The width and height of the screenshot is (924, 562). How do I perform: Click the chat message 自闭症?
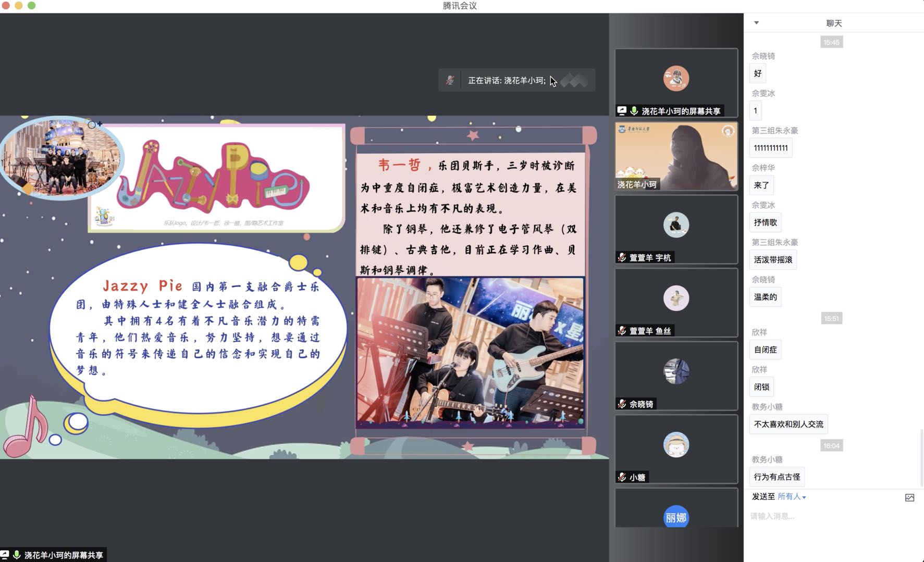click(x=765, y=350)
